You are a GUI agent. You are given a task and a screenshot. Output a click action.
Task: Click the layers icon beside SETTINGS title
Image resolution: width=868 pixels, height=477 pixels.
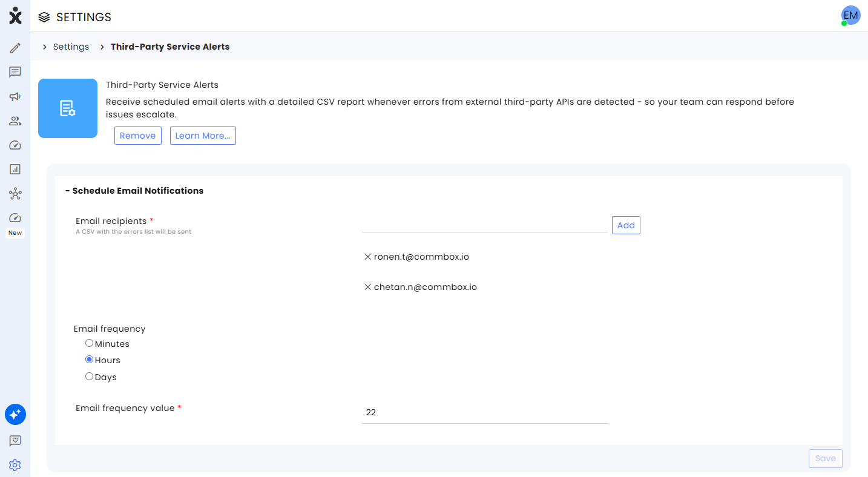[x=44, y=17]
